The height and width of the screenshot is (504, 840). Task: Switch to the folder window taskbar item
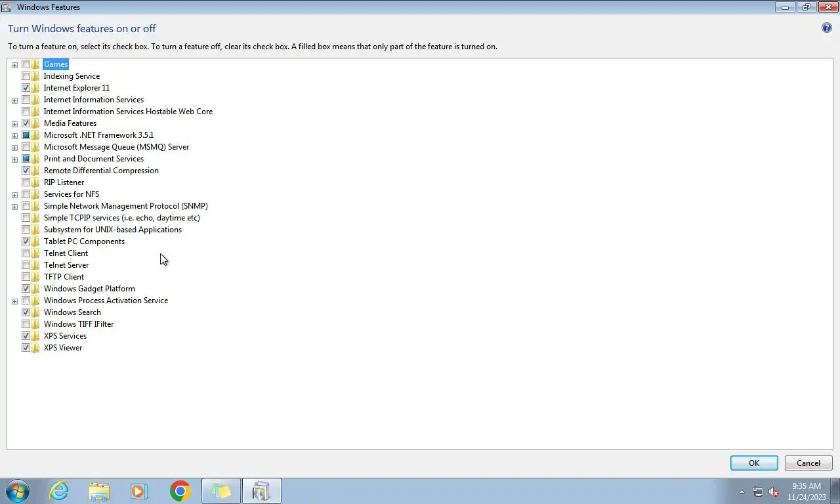click(221, 491)
